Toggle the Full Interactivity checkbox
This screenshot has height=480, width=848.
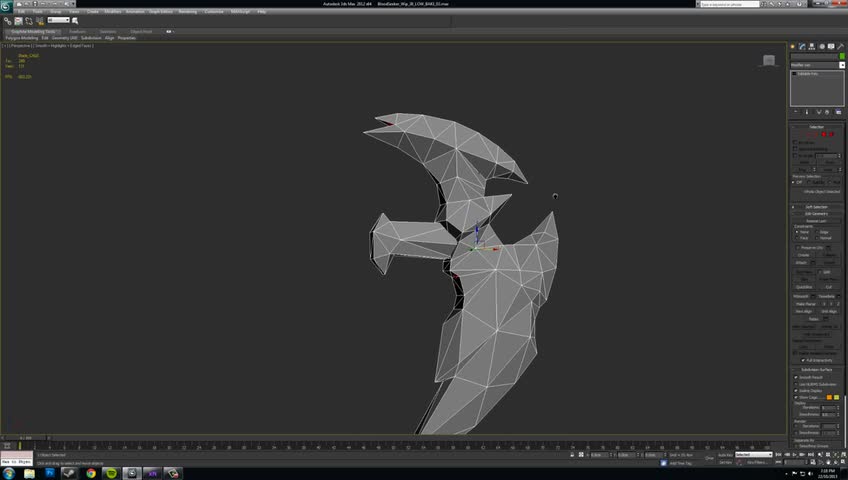[x=803, y=360]
